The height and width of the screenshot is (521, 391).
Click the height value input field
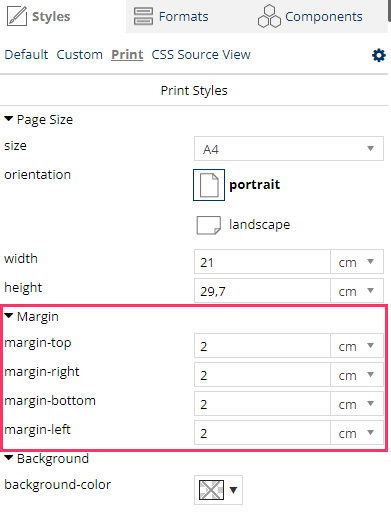pos(262,291)
